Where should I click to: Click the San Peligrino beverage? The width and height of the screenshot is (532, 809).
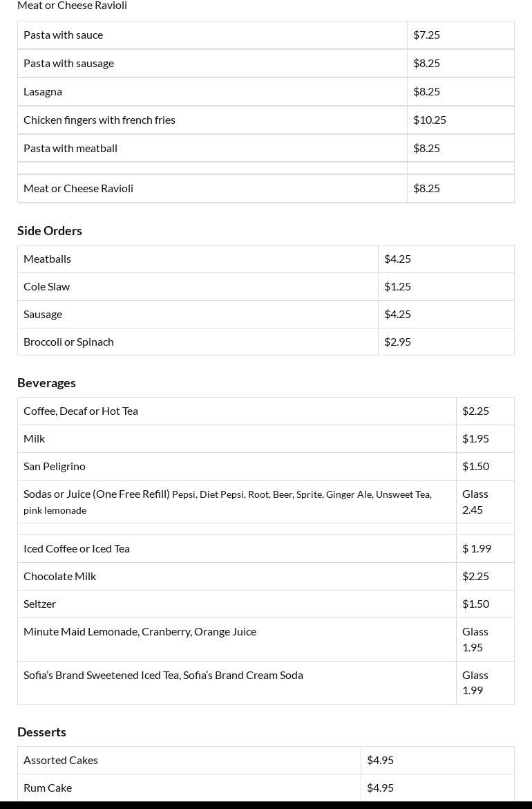[55, 466]
